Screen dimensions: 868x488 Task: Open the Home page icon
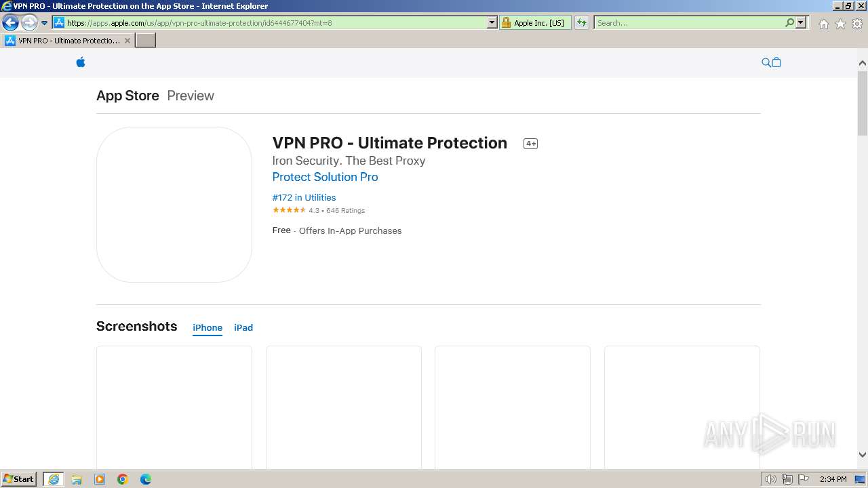pyautogui.click(x=823, y=24)
